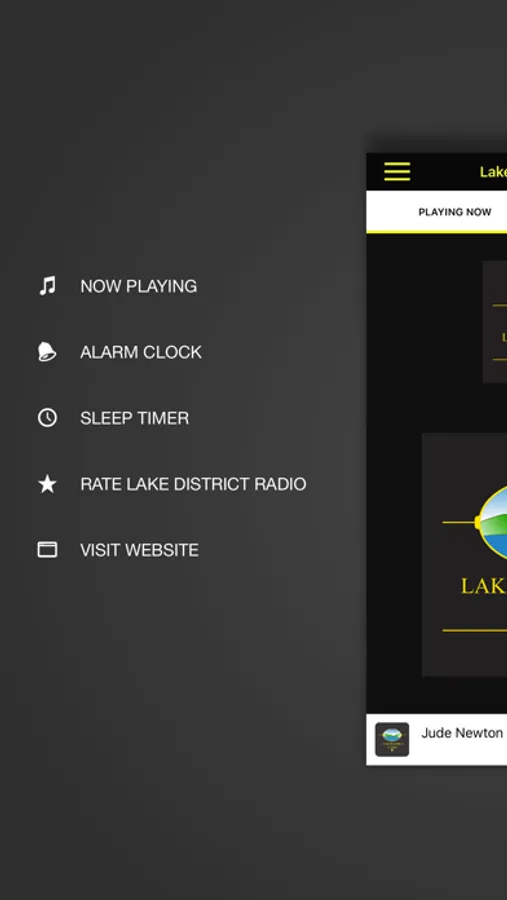Choose SLEEP TIMER from the side menu
Viewport: 507px width, 900px height.
(x=134, y=418)
